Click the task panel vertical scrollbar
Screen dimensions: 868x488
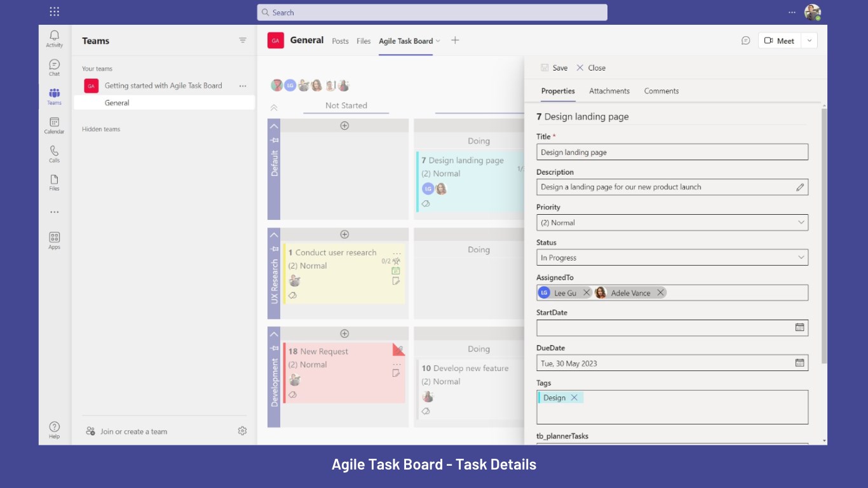pyautogui.click(x=825, y=235)
